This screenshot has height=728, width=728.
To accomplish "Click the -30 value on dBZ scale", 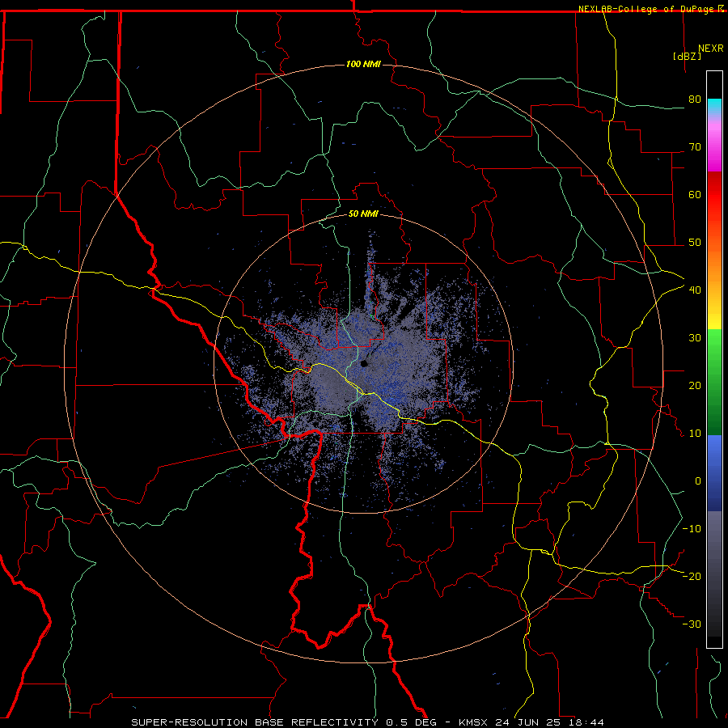I will click(x=692, y=624).
